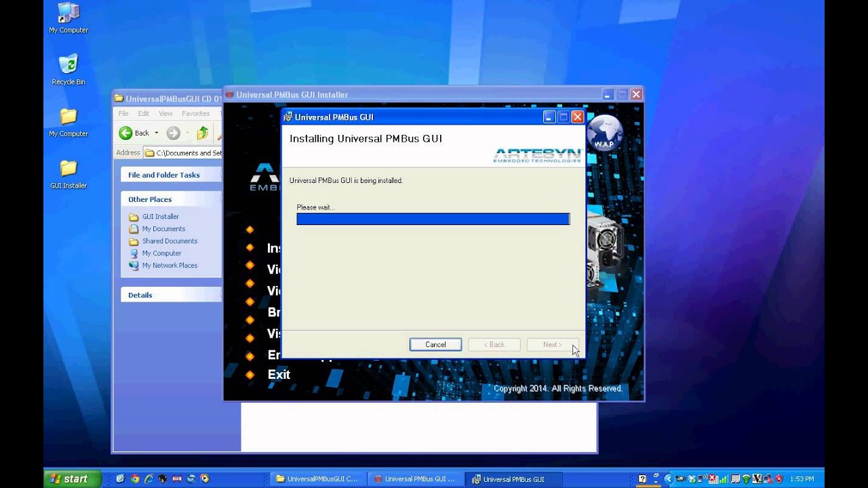Collapse the Other Places panel
This screenshot has width=868, height=488.
coord(171,199)
